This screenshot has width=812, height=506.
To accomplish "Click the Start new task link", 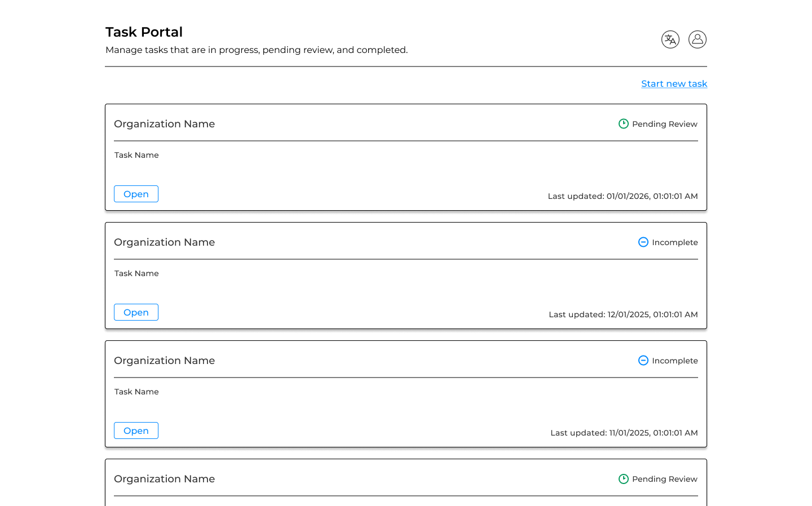I will coord(674,83).
